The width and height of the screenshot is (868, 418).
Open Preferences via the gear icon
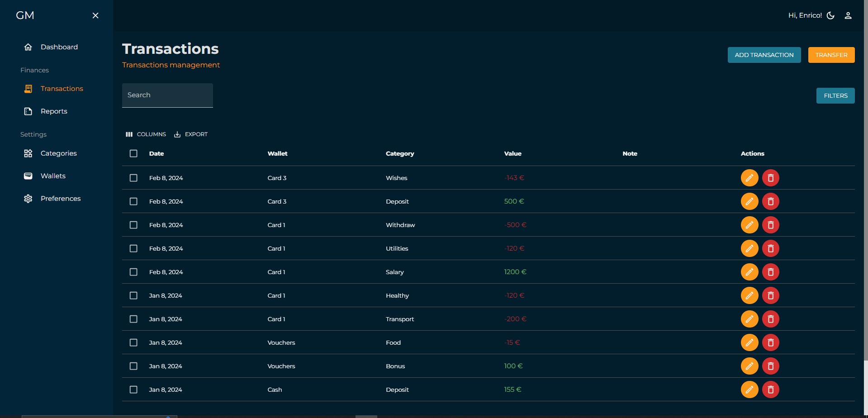[x=28, y=198]
